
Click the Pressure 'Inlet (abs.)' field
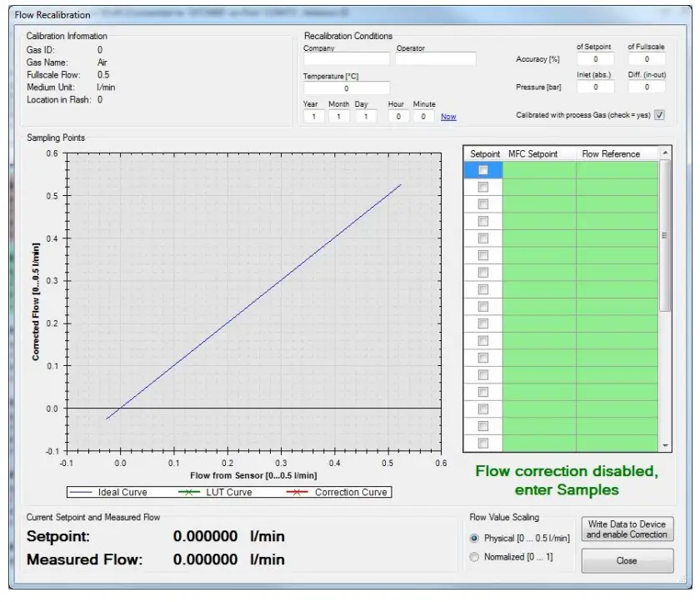[594, 86]
